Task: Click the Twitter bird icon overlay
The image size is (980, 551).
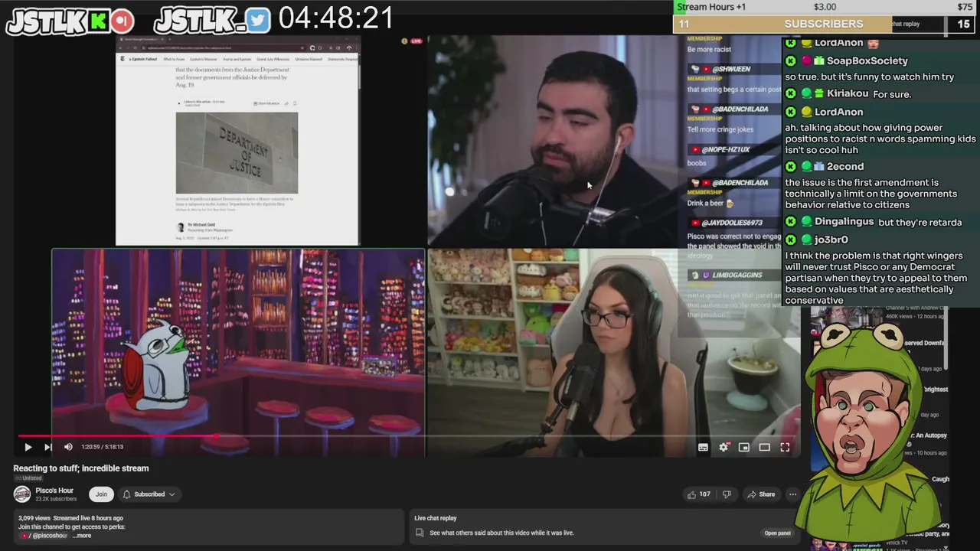Action: pyautogui.click(x=258, y=21)
